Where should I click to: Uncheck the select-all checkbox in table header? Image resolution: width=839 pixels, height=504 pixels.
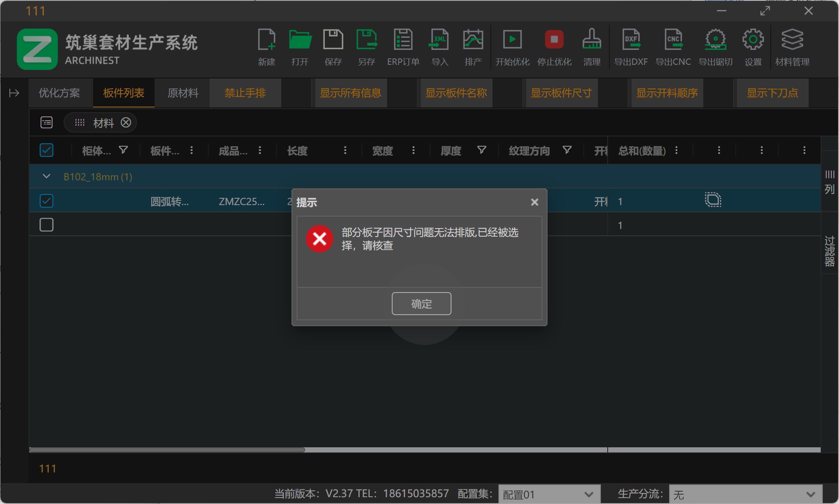coord(47,150)
